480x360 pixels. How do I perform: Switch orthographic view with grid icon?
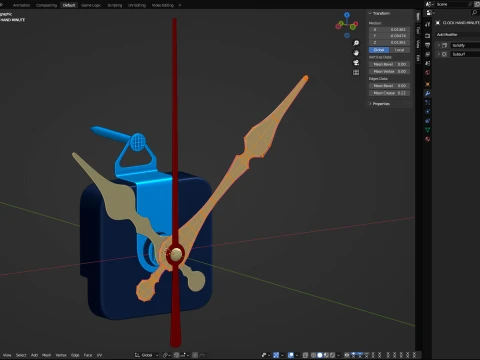[x=356, y=72]
